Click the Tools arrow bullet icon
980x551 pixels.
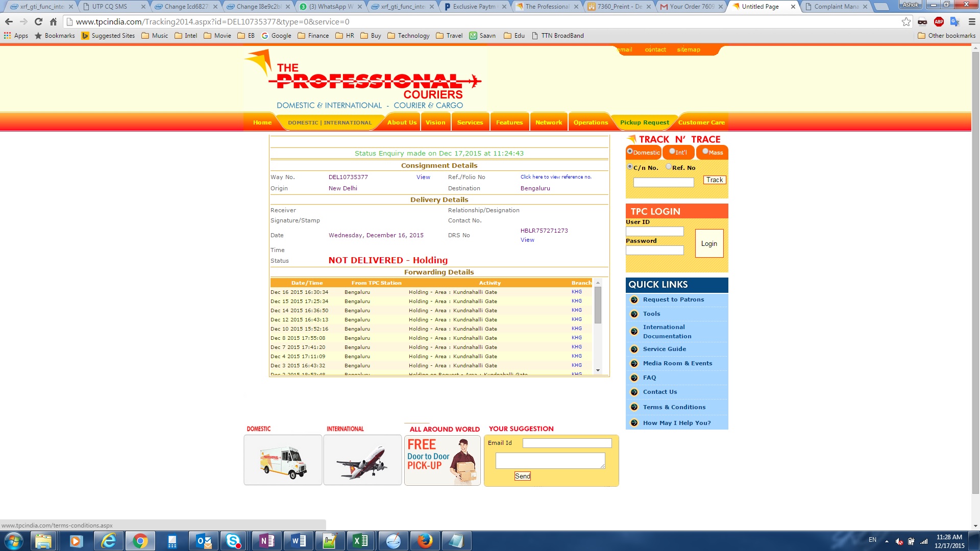634,314
